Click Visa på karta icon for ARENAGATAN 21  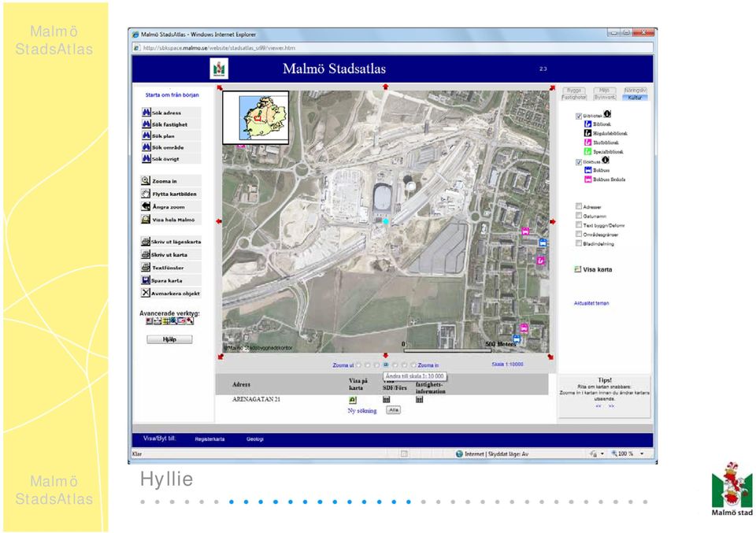click(353, 400)
